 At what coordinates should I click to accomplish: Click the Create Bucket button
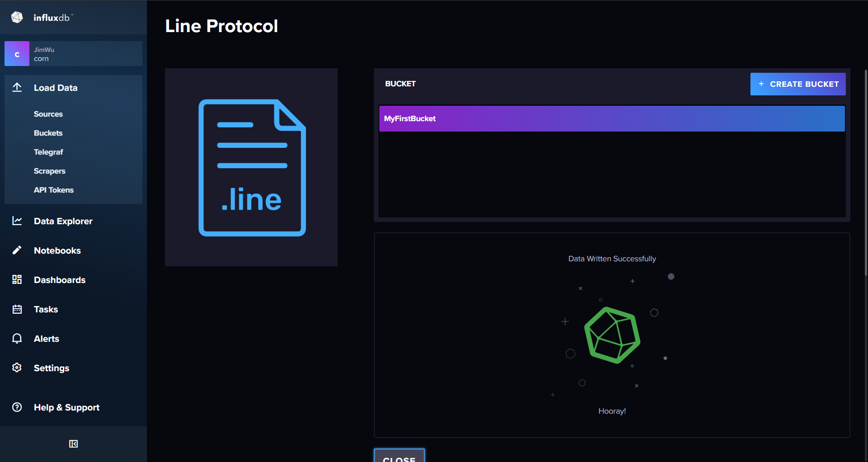[x=798, y=84]
